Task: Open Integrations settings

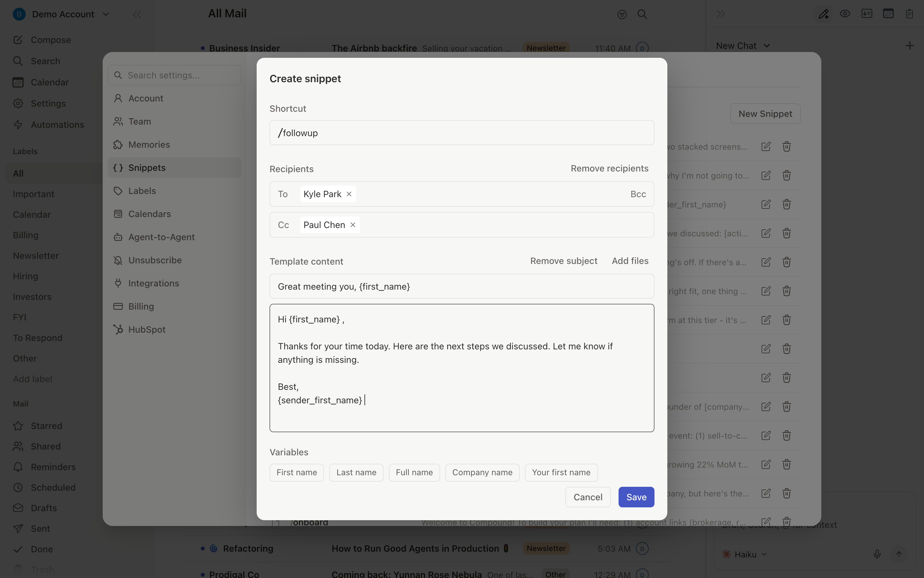Action: point(175,283)
